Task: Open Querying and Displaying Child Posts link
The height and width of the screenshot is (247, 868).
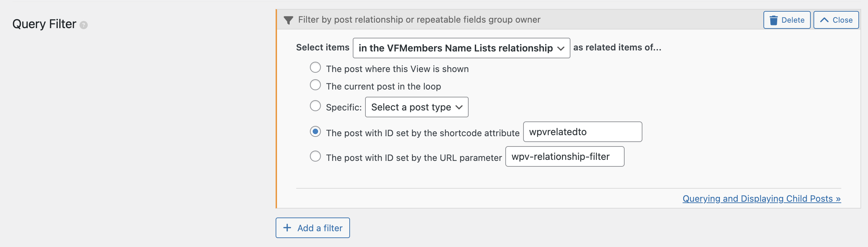Action: 762,199
